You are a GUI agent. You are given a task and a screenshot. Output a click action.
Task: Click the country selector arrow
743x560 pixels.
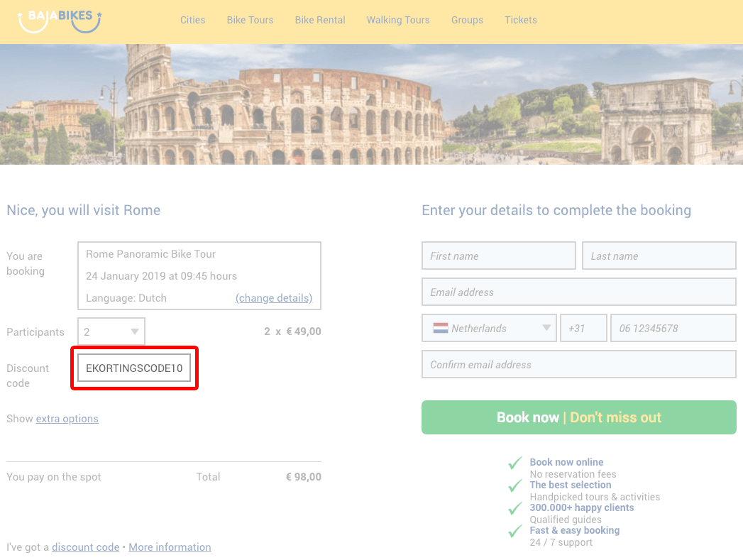point(546,328)
